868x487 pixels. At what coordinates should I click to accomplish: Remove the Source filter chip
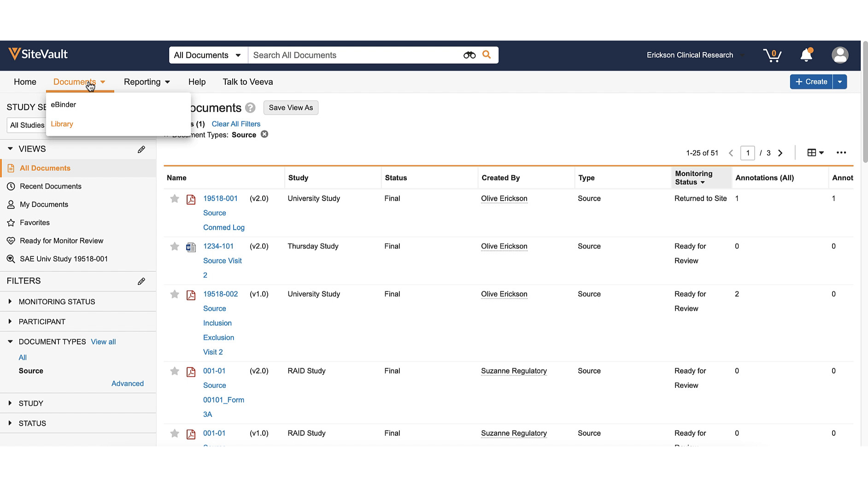[264, 134]
